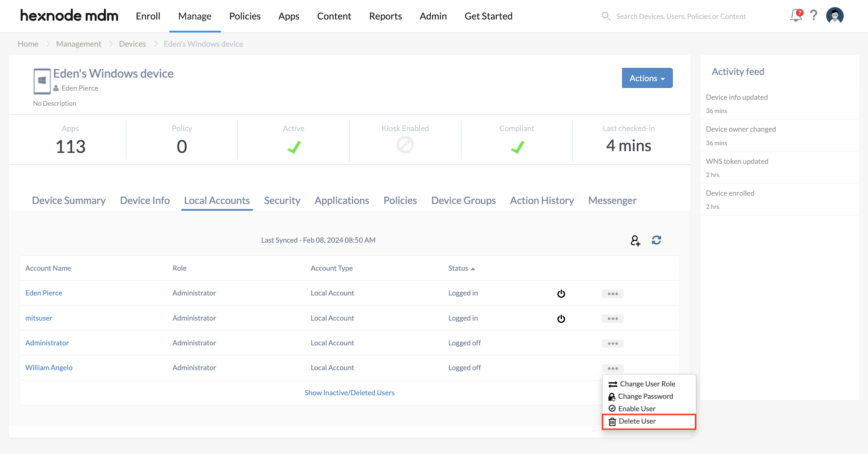The height and width of the screenshot is (454, 868).
Task: Click the Account Type column header
Action: coord(332,268)
